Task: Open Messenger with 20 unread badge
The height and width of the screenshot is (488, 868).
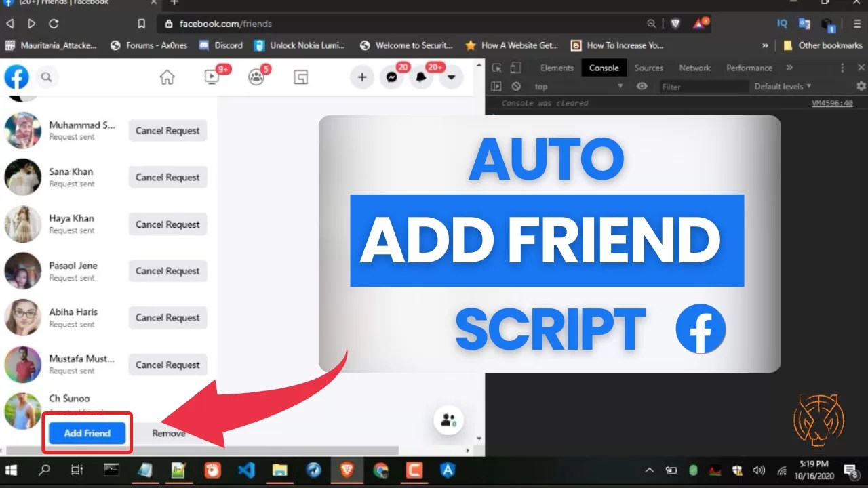Action: click(x=391, y=77)
